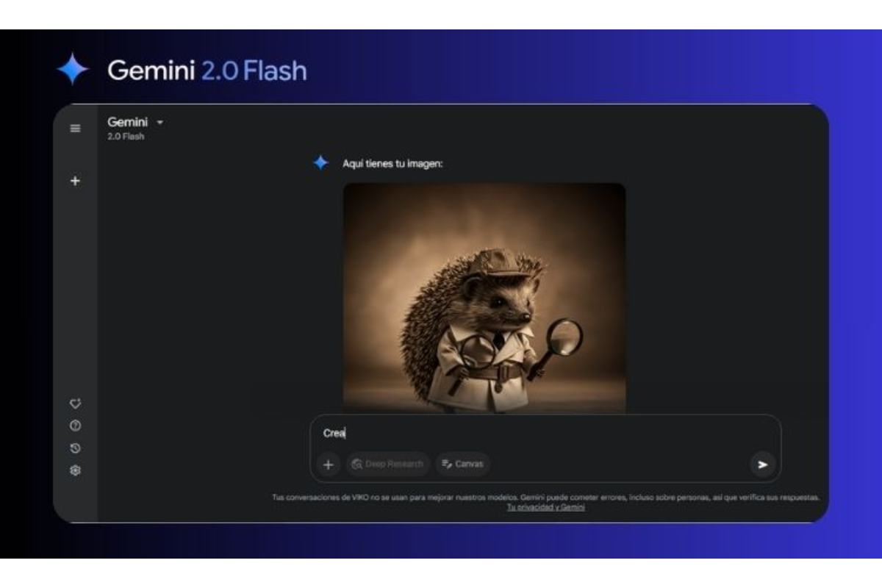Image resolution: width=882 pixels, height=588 pixels.
Task: Toggle the Deep Research chip
Action: pos(388,465)
